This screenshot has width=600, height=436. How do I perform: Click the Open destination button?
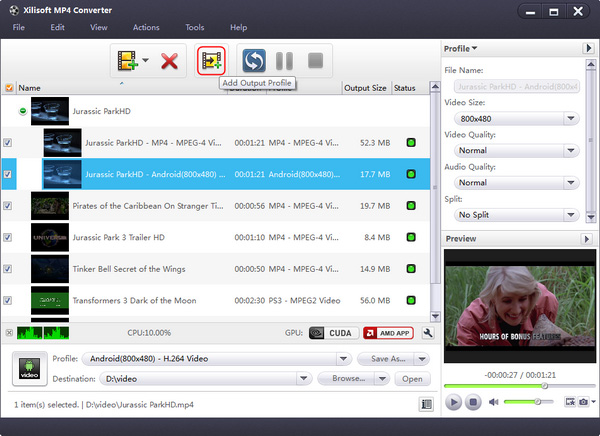pos(412,379)
